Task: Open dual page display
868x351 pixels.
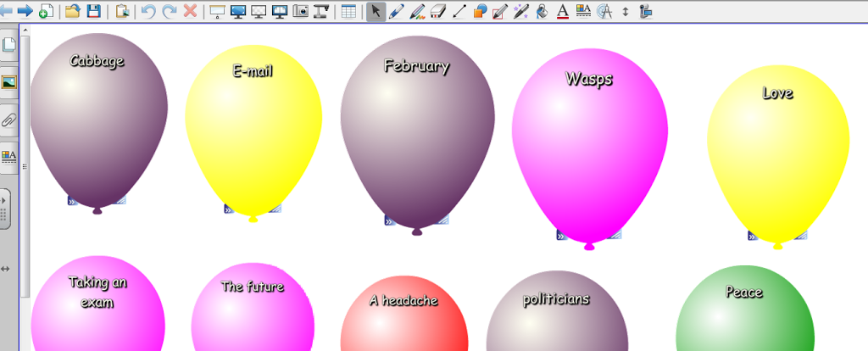Action: [280, 11]
